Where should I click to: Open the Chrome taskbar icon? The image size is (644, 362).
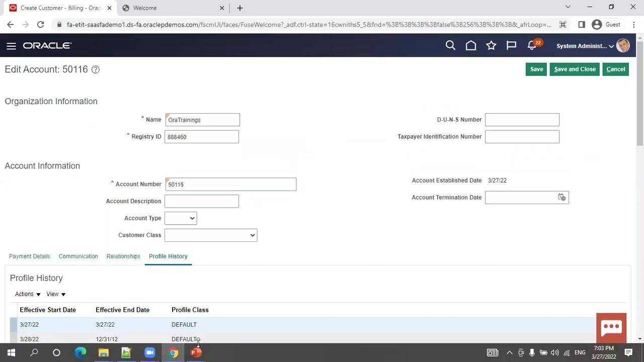pyautogui.click(x=173, y=352)
